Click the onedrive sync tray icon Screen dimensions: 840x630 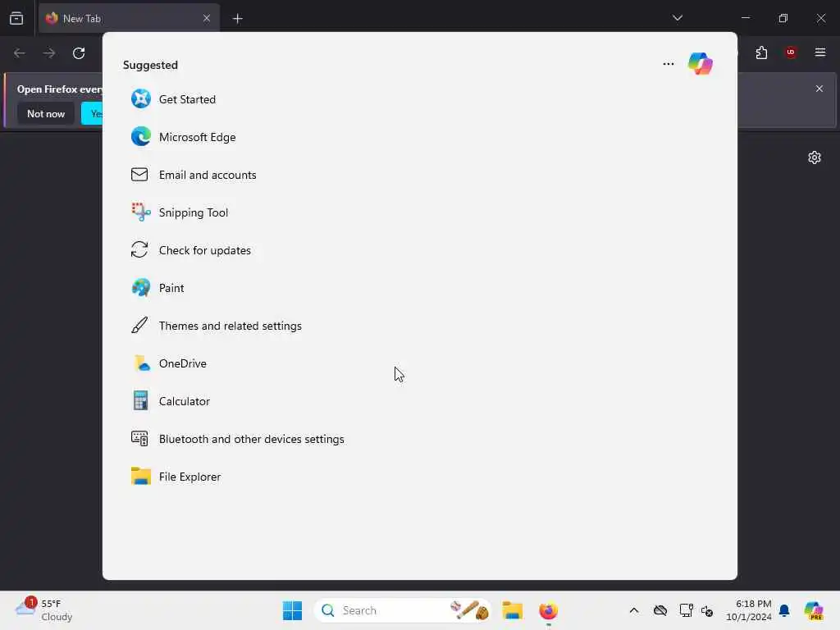pyautogui.click(x=660, y=610)
